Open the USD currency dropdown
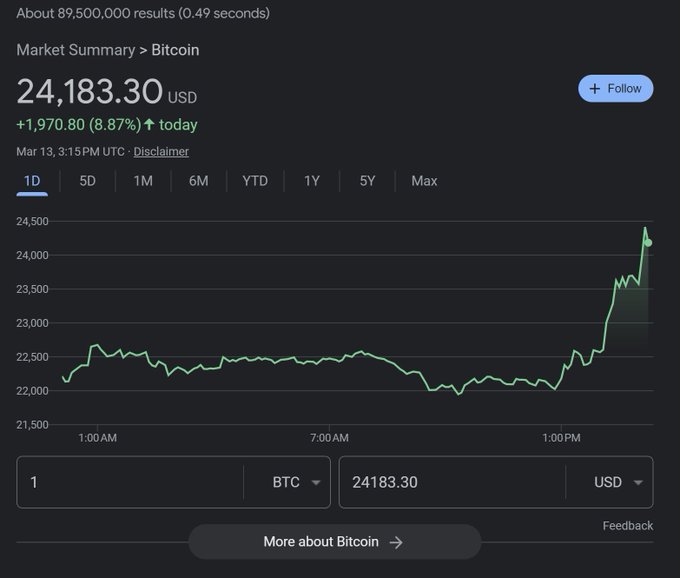The image size is (680, 578). (x=618, y=482)
